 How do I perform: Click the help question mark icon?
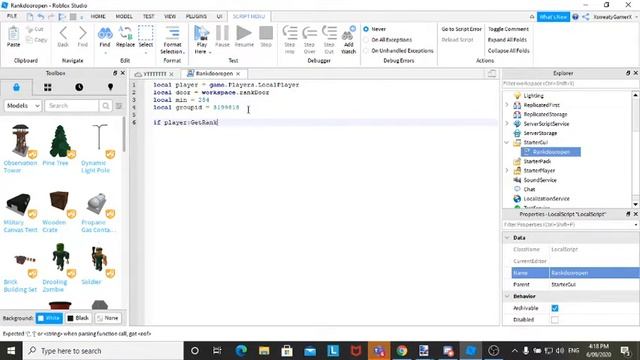click(575, 17)
